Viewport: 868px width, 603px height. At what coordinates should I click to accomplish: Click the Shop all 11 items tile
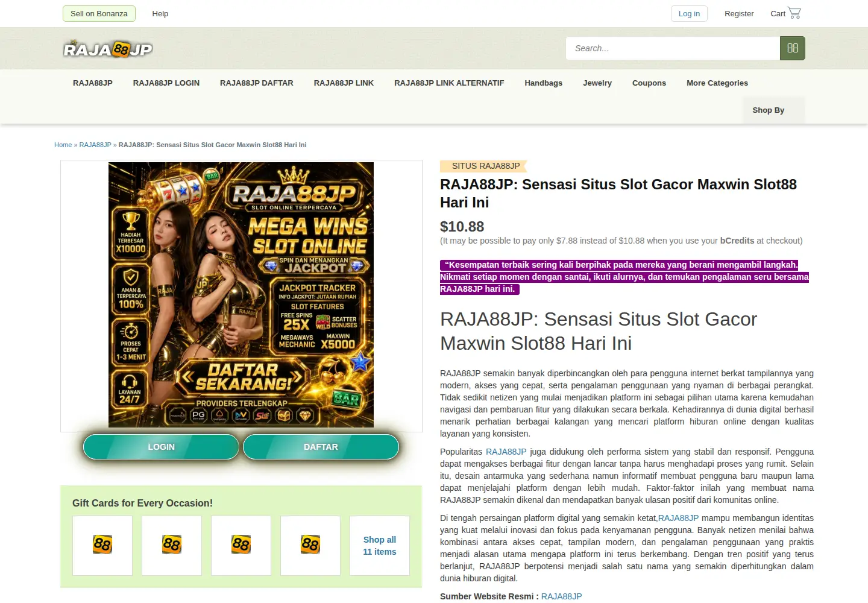(x=380, y=546)
